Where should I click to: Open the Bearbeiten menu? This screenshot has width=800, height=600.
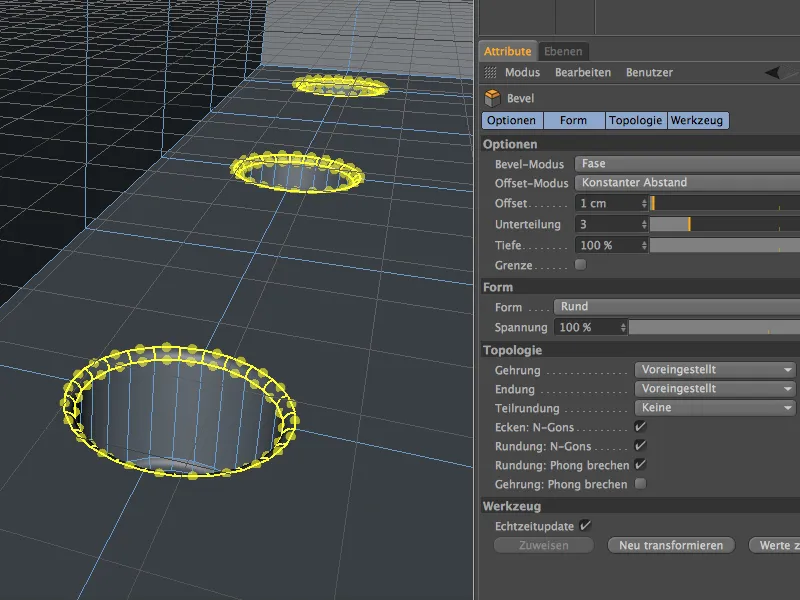tap(583, 72)
